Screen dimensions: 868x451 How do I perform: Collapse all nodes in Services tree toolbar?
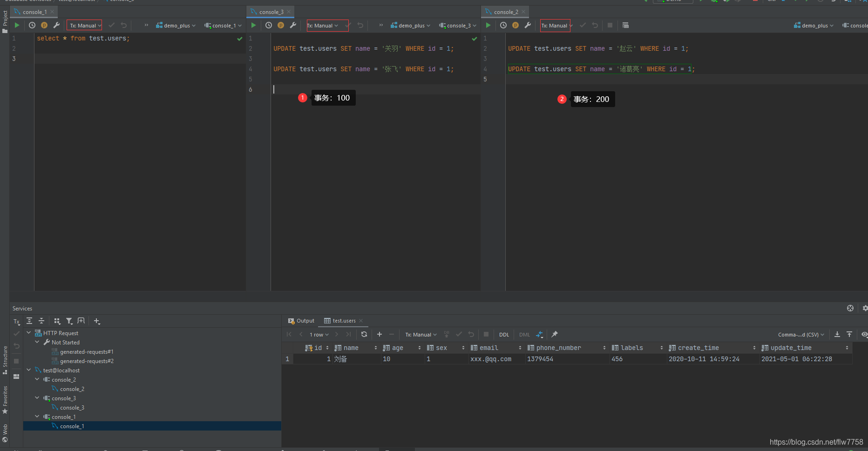coord(41,321)
